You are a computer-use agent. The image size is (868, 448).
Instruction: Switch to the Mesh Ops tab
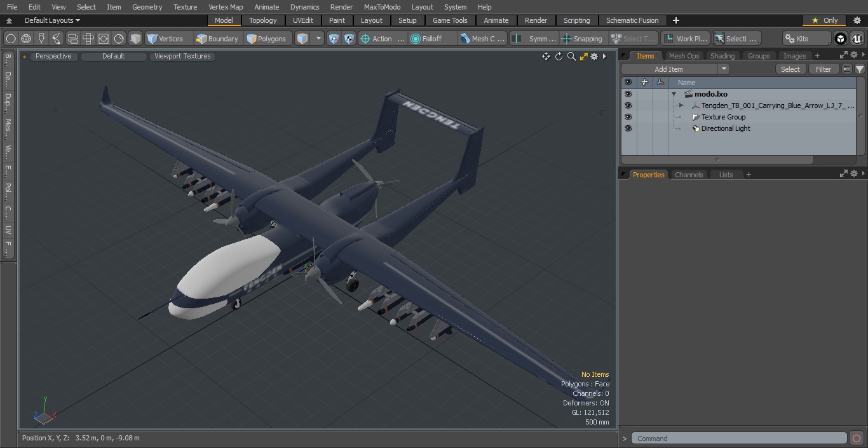(x=684, y=56)
